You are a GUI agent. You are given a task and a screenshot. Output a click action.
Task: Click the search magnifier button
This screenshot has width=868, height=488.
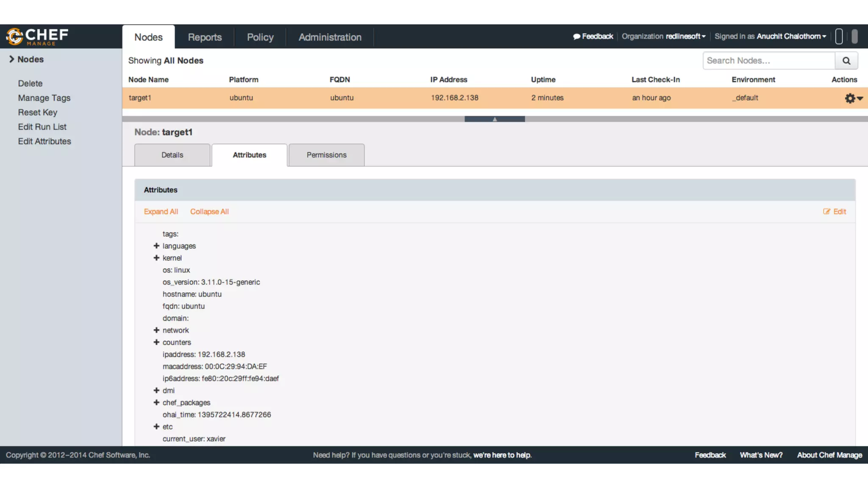(x=846, y=61)
